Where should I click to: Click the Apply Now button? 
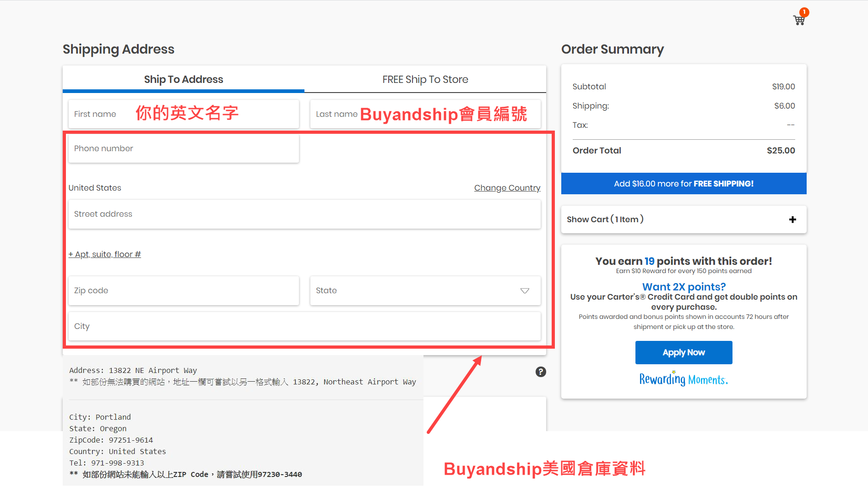[x=684, y=352]
